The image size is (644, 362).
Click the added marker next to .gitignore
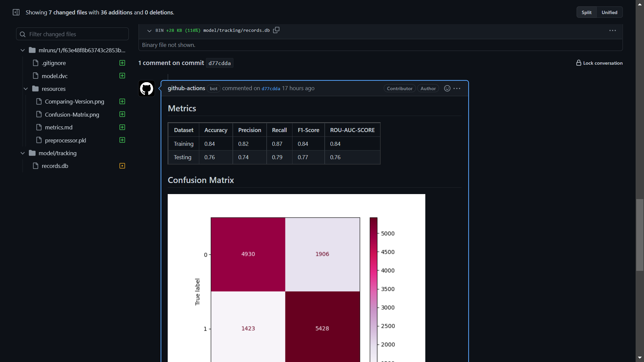(122, 63)
